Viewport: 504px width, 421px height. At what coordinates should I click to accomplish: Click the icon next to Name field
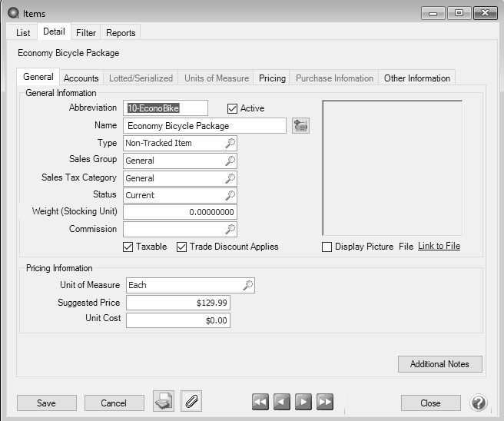tap(300, 125)
